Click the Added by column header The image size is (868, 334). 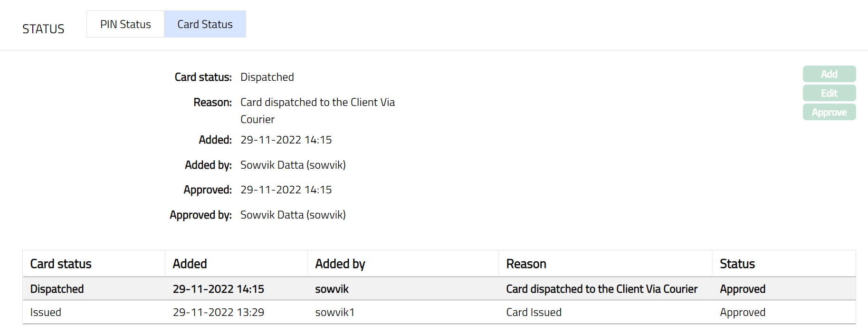340,264
